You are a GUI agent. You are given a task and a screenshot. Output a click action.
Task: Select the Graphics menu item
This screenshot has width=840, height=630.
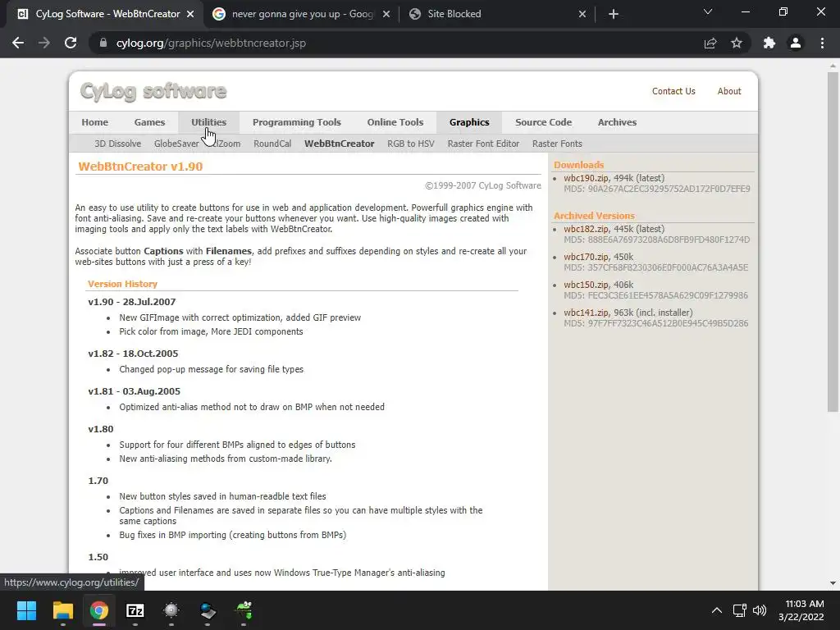469,122
